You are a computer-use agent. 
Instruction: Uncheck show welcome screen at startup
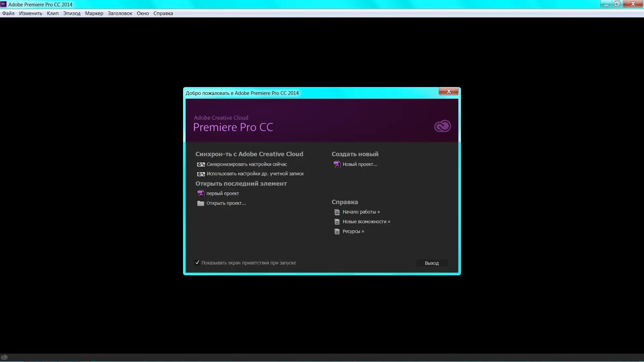pyautogui.click(x=197, y=263)
